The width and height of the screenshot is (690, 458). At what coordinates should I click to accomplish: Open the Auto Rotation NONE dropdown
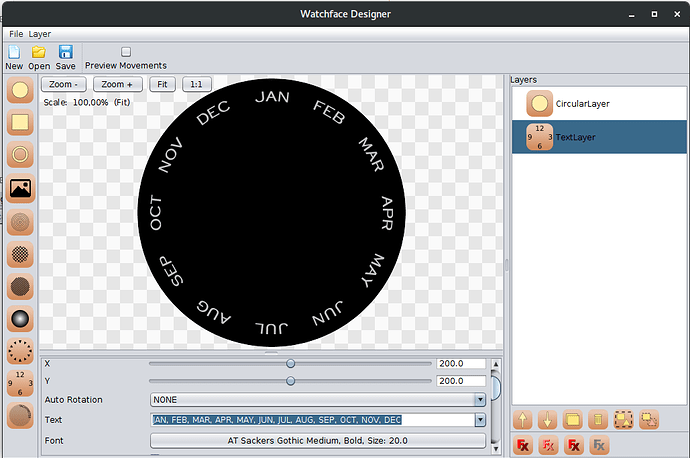(318, 399)
